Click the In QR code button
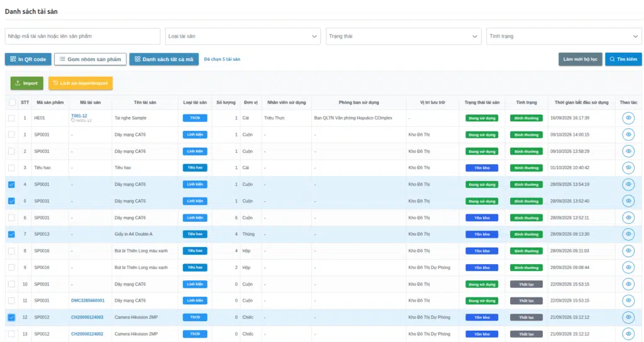 pos(28,59)
